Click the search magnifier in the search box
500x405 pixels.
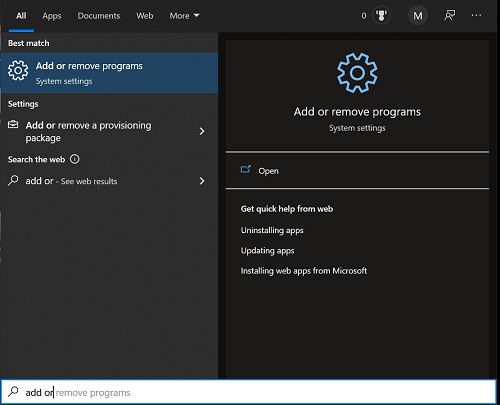pos(13,392)
